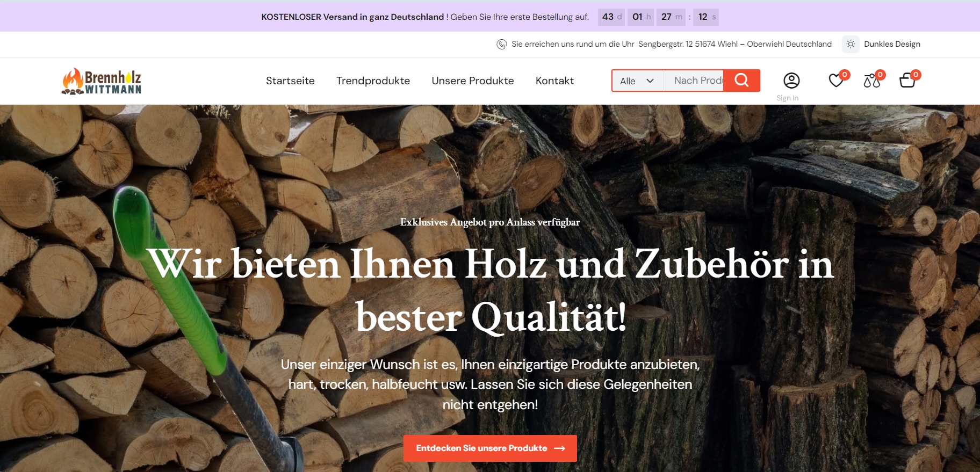Viewport: 980px width, 472px height.
Task: Open the wishlist heart icon
Action: (837, 81)
